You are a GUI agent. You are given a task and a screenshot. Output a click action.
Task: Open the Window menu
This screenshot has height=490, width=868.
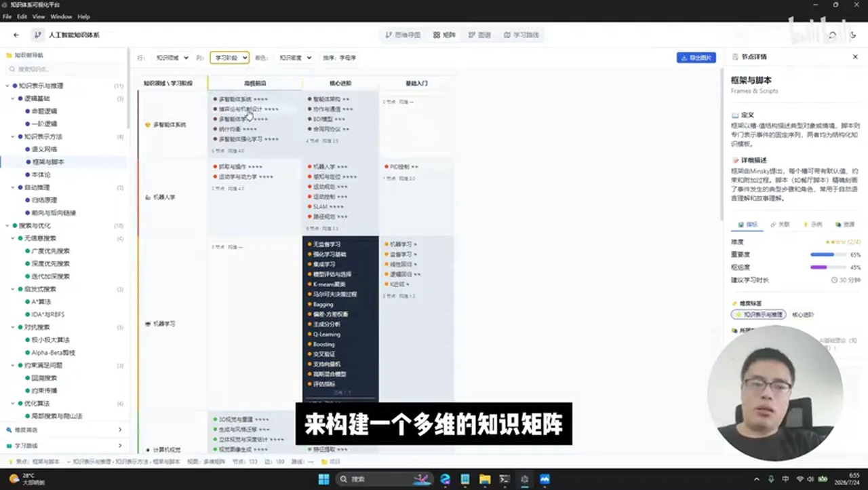pos(61,16)
